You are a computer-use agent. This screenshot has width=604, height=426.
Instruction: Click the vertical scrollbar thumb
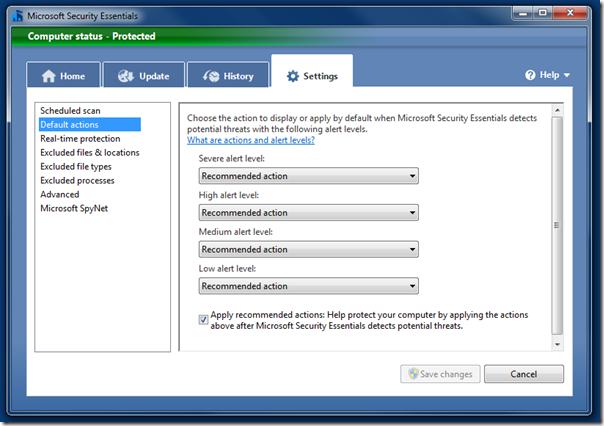point(557,226)
